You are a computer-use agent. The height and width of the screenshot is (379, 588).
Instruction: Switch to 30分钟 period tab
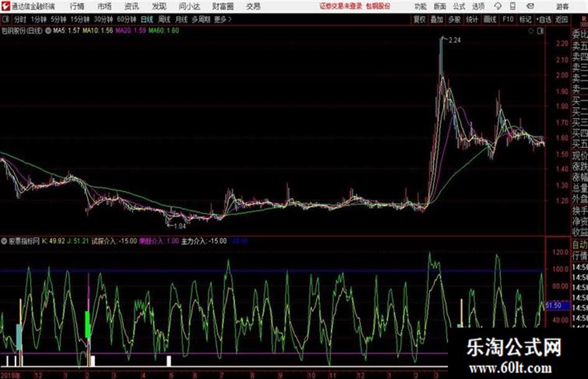coord(103,19)
